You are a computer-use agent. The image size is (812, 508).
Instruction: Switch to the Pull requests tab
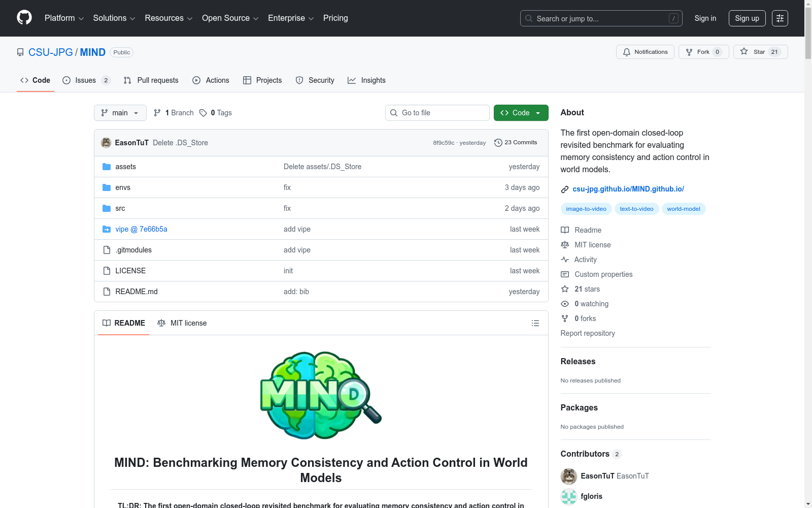coord(151,80)
